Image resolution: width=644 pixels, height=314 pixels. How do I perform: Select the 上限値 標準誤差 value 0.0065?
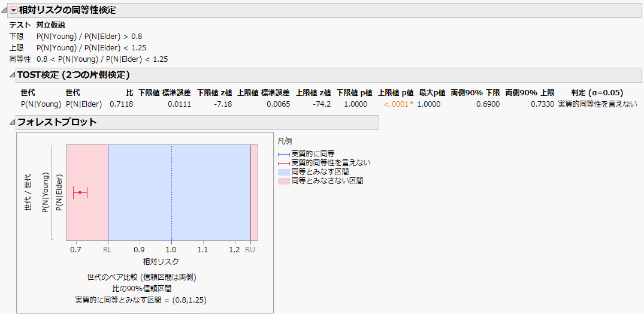(278, 104)
